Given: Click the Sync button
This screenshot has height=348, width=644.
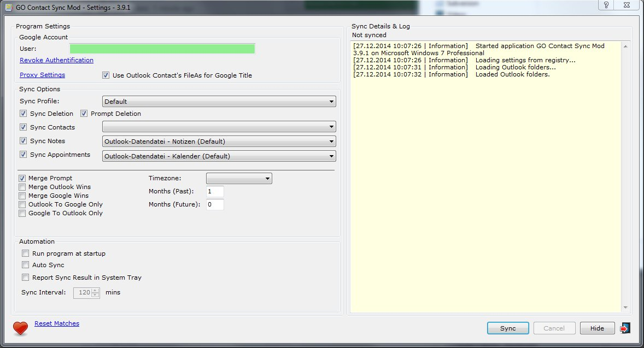Looking at the screenshot, I should coord(508,328).
